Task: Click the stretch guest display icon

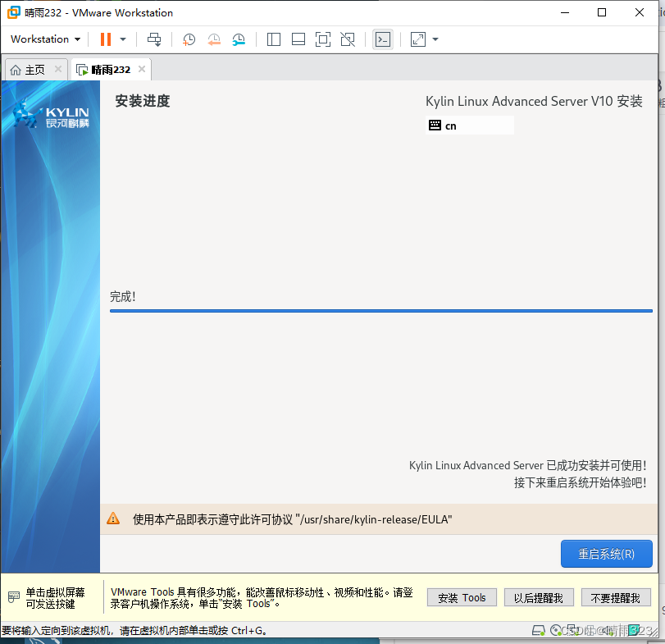Action: click(x=417, y=39)
